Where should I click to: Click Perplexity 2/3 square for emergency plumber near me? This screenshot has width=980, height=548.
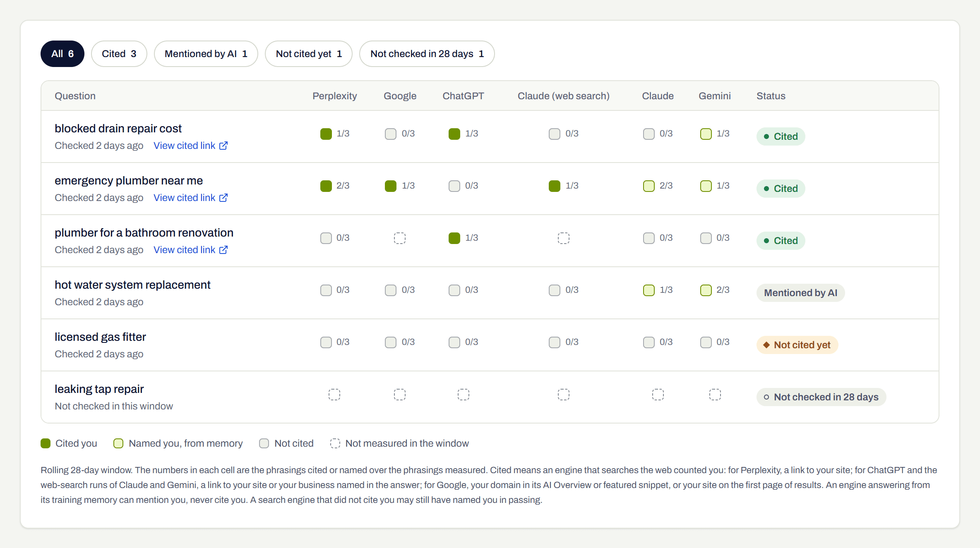tap(326, 186)
